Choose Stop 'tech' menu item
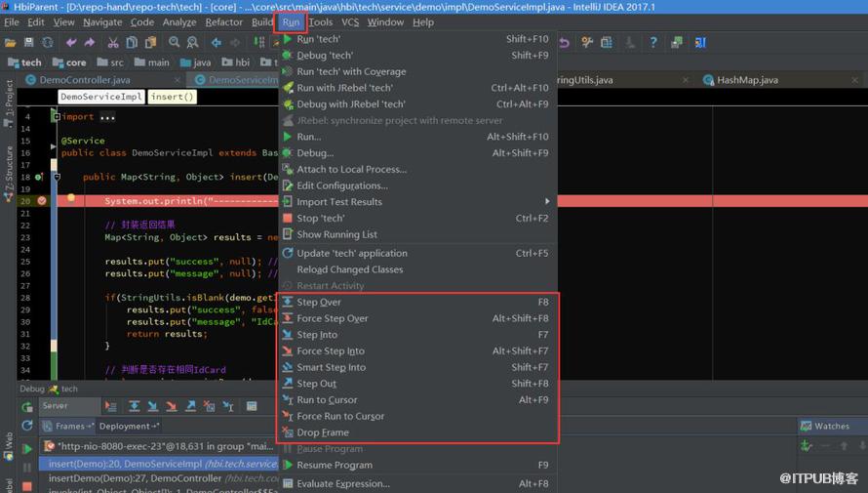This screenshot has width=868, height=493. [418, 219]
